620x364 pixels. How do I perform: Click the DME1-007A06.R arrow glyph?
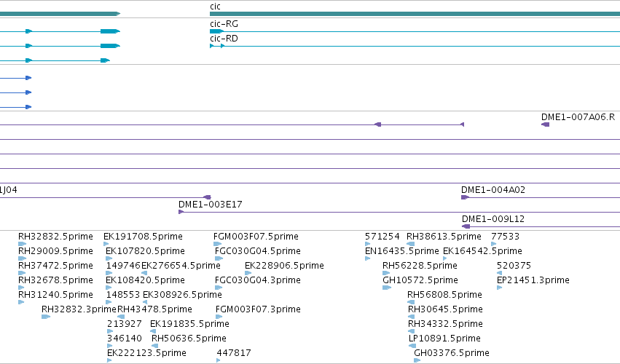click(545, 124)
